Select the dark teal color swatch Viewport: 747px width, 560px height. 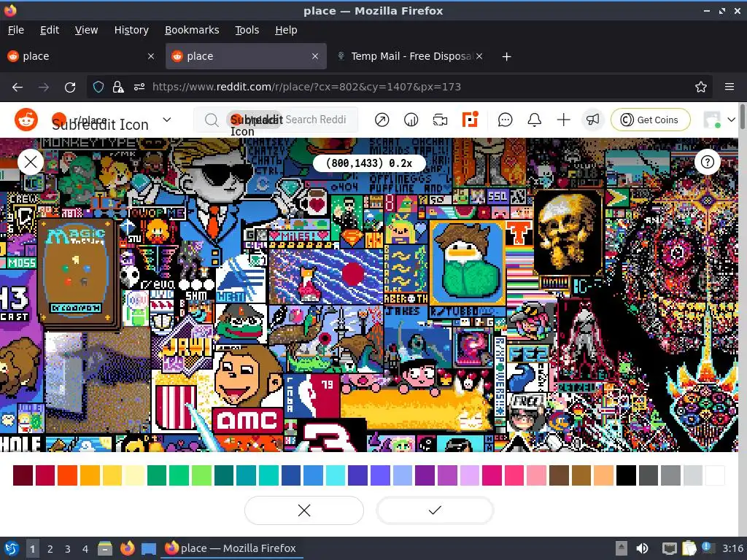[x=223, y=475]
